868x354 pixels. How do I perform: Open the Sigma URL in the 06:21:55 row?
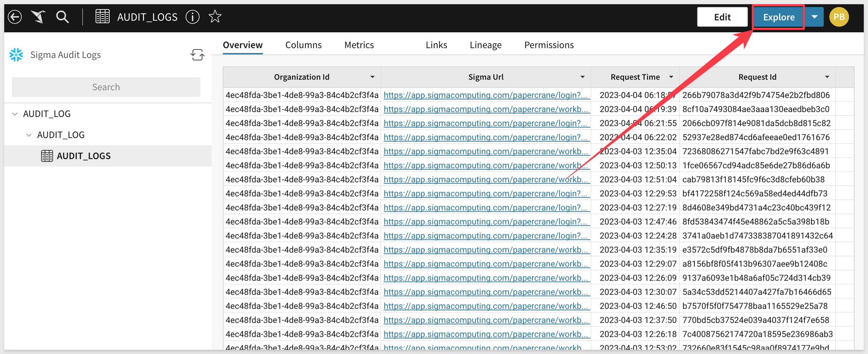point(486,123)
